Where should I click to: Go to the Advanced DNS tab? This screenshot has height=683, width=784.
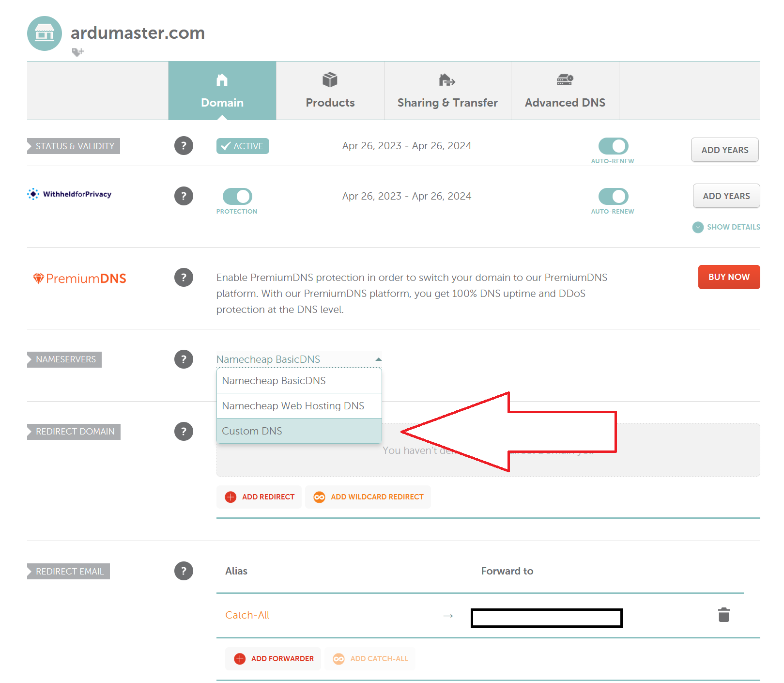click(565, 91)
